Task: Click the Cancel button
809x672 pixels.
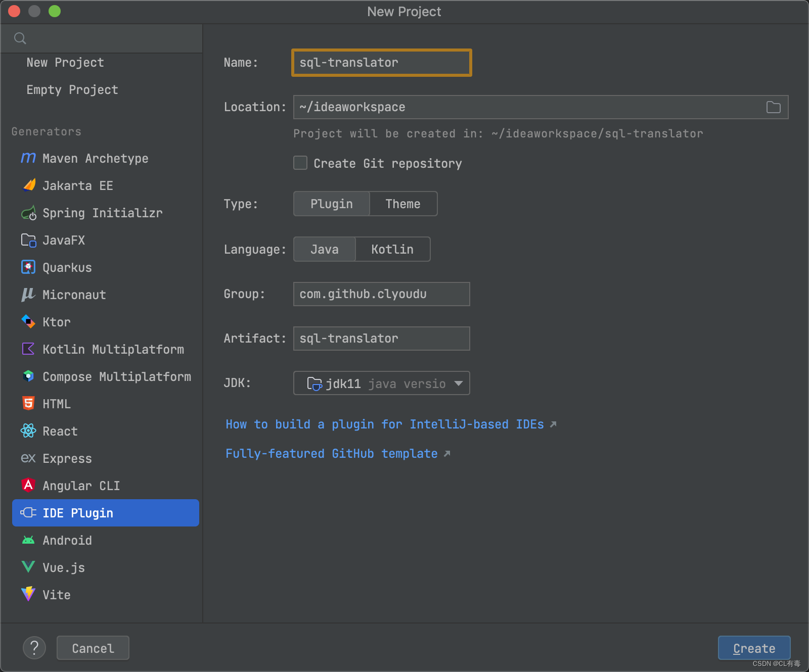Action: point(93,648)
